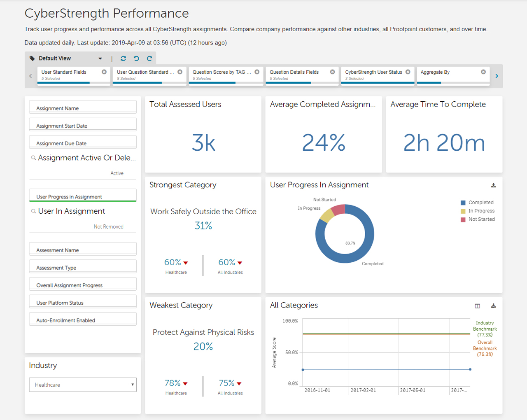Expand the Assessment Name filter
This screenshot has width=527, height=420.
coord(83,249)
